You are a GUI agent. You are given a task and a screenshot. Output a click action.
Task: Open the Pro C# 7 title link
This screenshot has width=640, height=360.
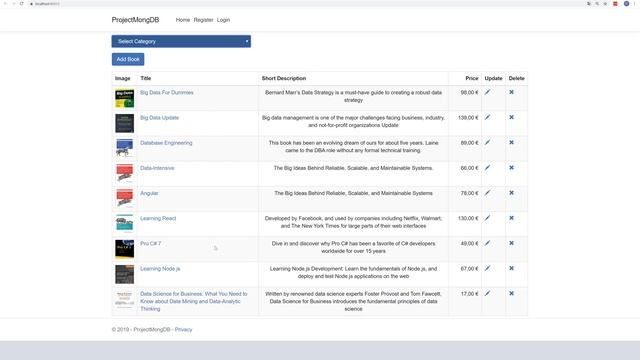151,244
